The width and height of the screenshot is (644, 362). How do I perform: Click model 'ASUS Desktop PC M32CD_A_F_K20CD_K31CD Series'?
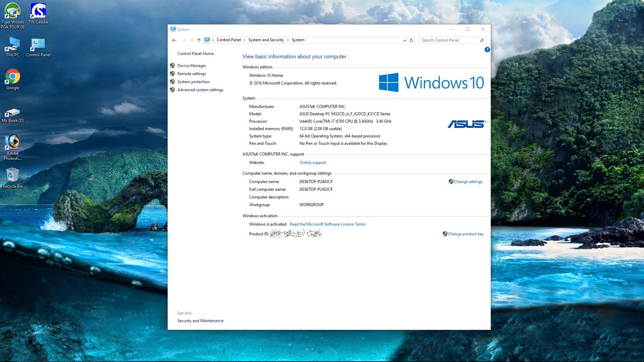coord(345,114)
